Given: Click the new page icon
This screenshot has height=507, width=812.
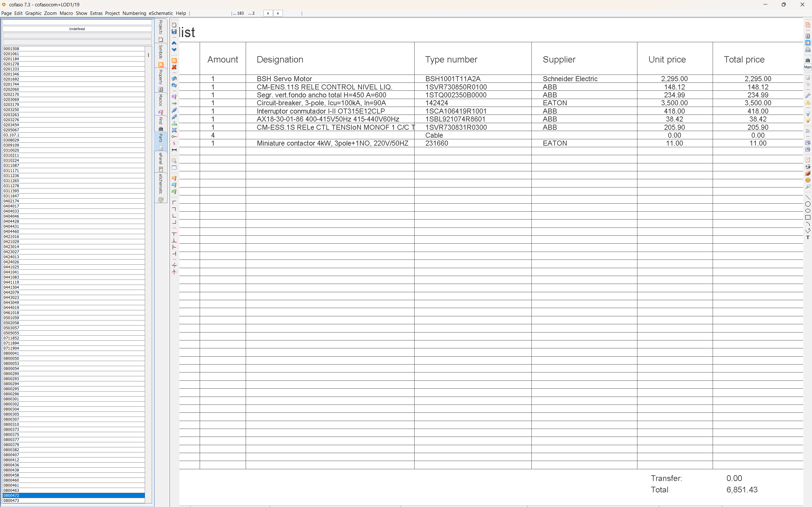Looking at the screenshot, I should [174, 25].
